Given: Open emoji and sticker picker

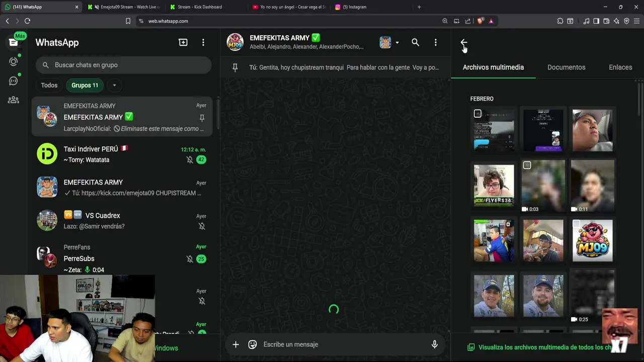Looking at the screenshot, I should tap(253, 344).
